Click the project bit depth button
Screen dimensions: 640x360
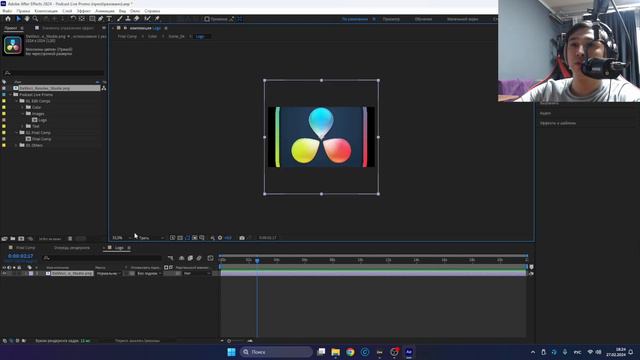pos(50,239)
